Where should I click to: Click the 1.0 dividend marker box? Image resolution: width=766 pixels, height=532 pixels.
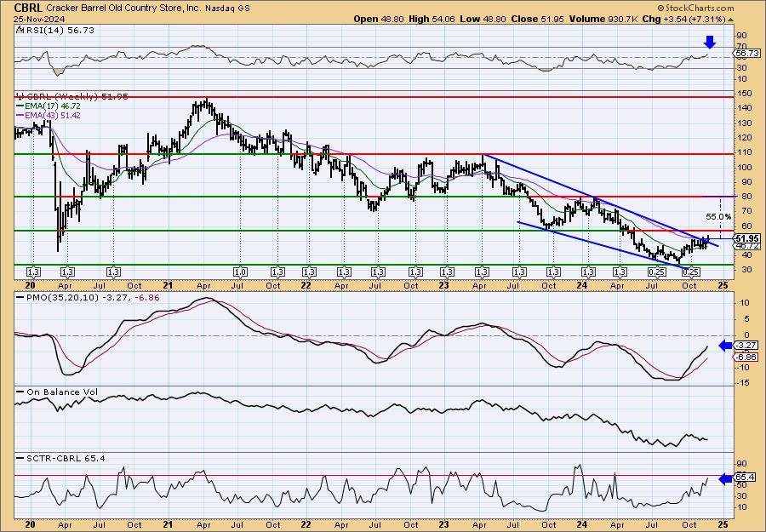(x=240, y=272)
